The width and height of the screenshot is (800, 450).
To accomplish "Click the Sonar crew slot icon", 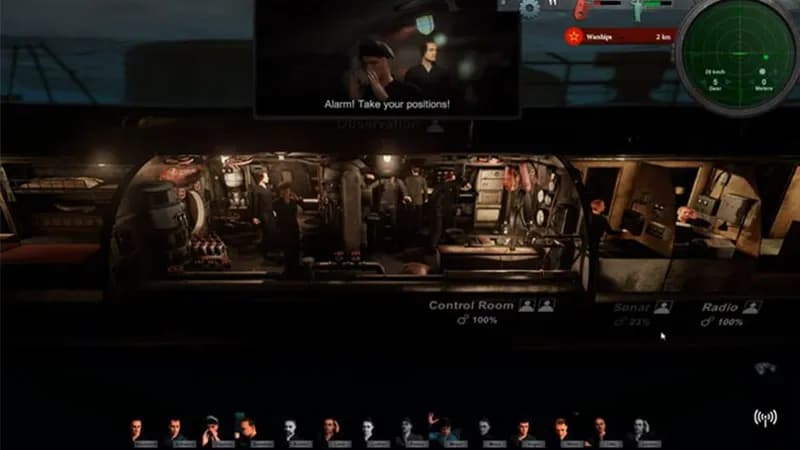I will [663, 307].
